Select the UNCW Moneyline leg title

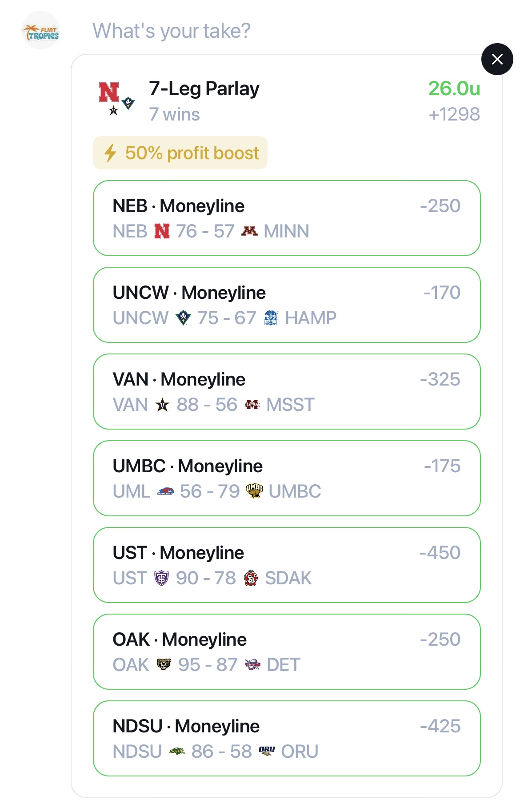[189, 293]
